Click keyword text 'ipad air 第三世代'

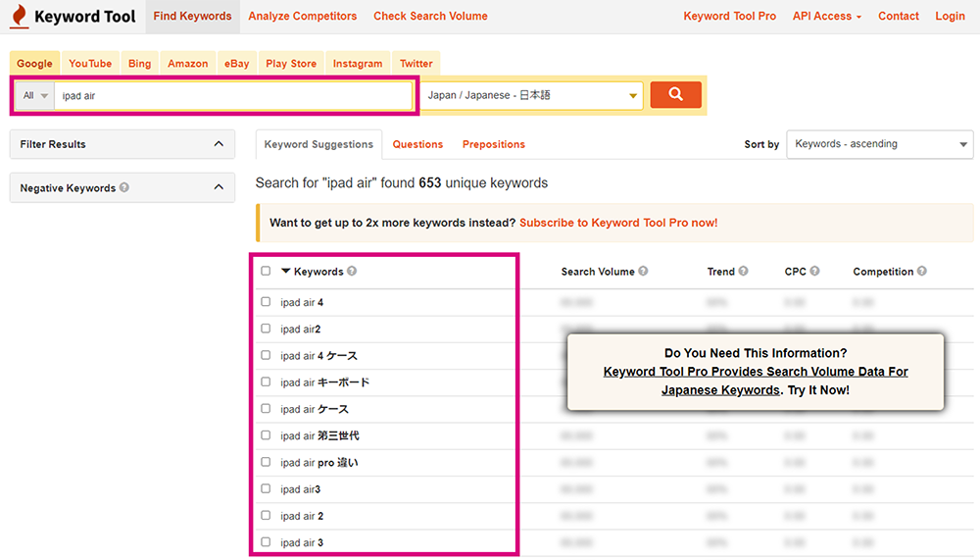(x=320, y=435)
